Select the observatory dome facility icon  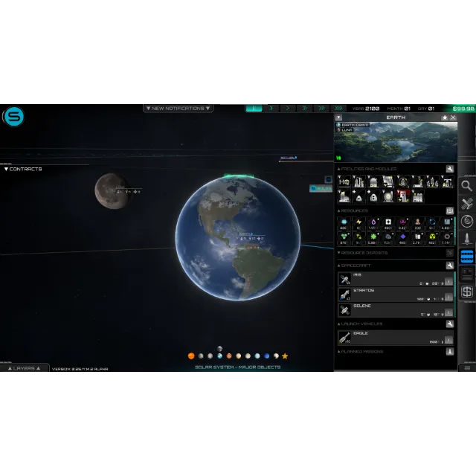[373, 181]
